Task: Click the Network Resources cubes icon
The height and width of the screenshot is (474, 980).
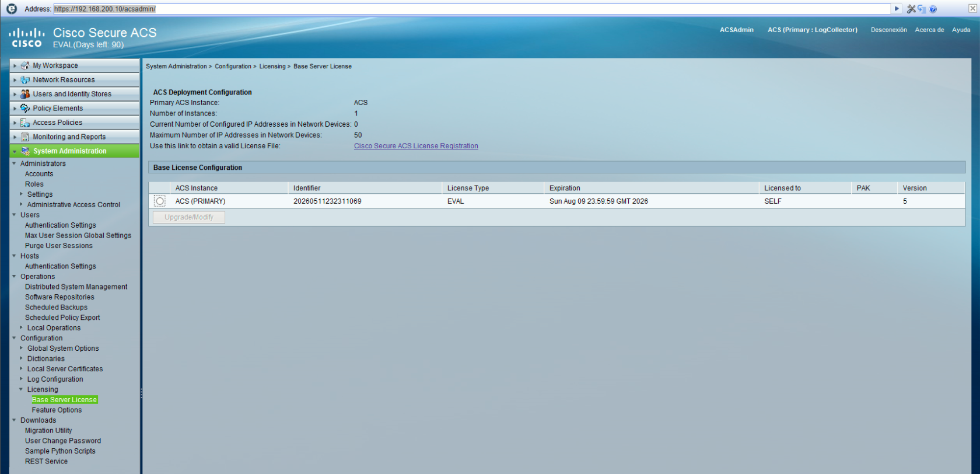Action: (x=25, y=79)
